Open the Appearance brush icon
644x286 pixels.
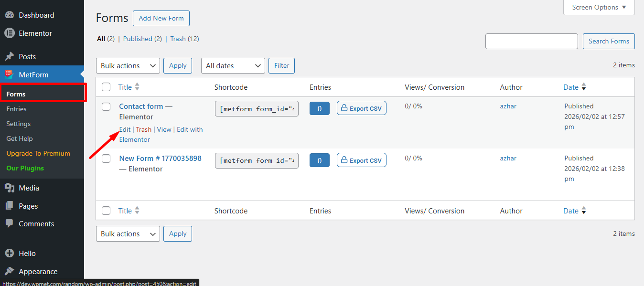10,271
